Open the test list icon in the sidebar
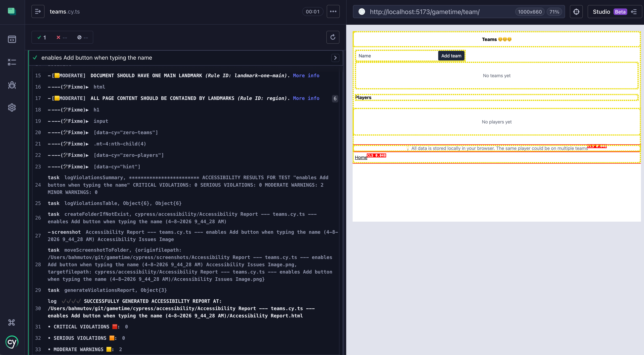The width and height of the screenshot is (644, 355). (12, 62)
